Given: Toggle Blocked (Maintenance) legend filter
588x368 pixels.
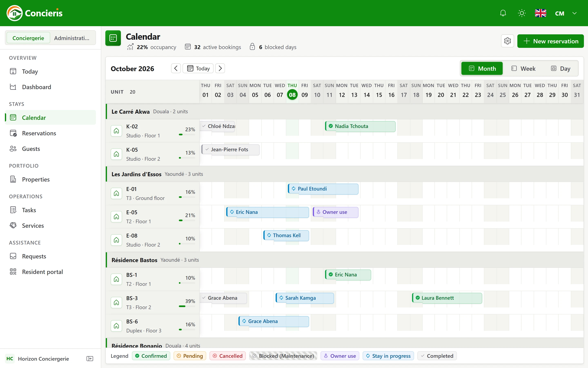Looking at the screenshot, I should [x=283, y=356].
